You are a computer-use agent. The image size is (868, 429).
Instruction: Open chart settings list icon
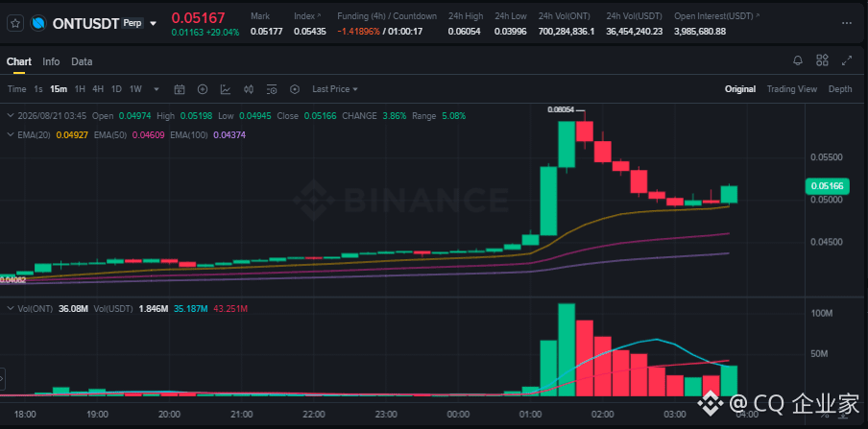271,89
